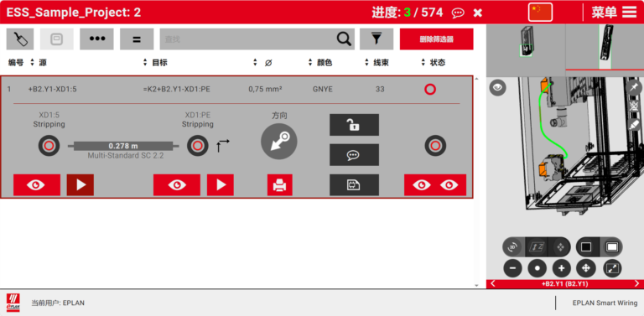Show both ends with double-eye button
Viewport: 644px width, 316px height.
coord(435,185)
